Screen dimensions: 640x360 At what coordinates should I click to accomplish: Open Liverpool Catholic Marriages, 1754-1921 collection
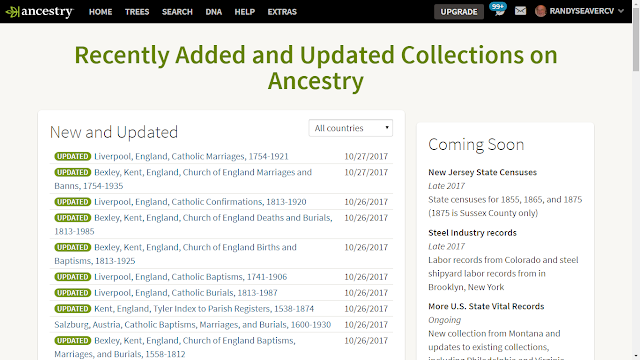point(191,156)
